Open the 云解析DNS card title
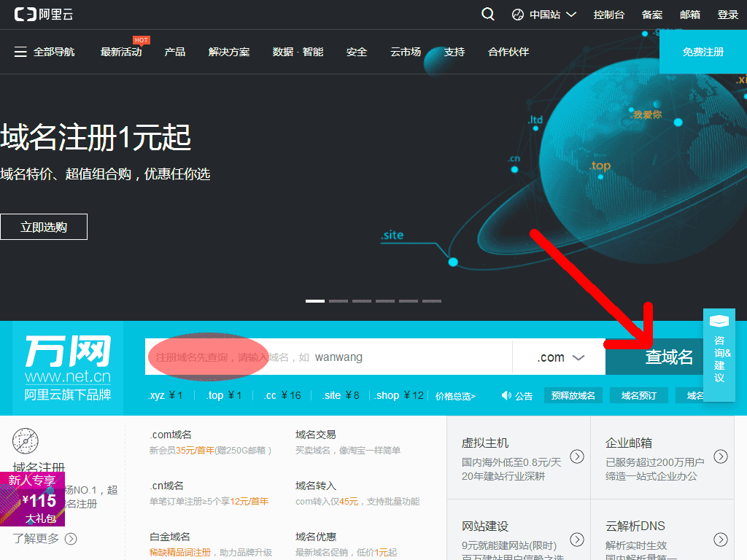The width and height of the screenshot is (747, 560). pyautogui.click(x=635, y=526)
